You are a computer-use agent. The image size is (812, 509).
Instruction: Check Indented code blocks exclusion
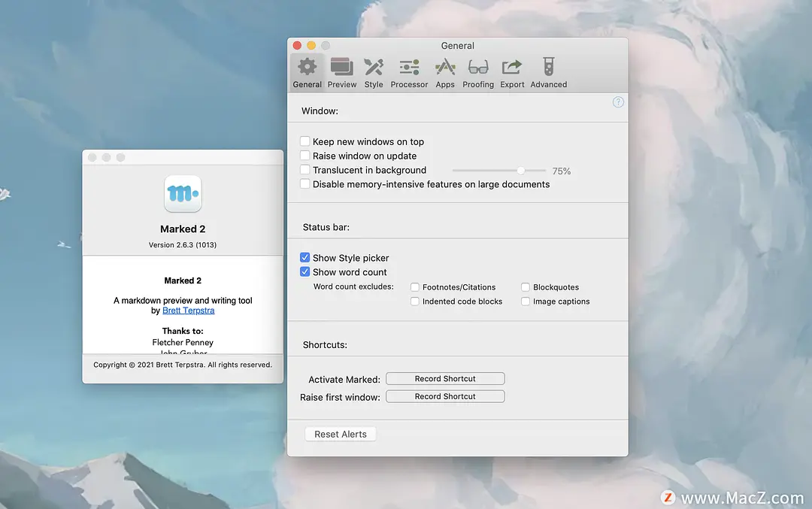(415, 301)
